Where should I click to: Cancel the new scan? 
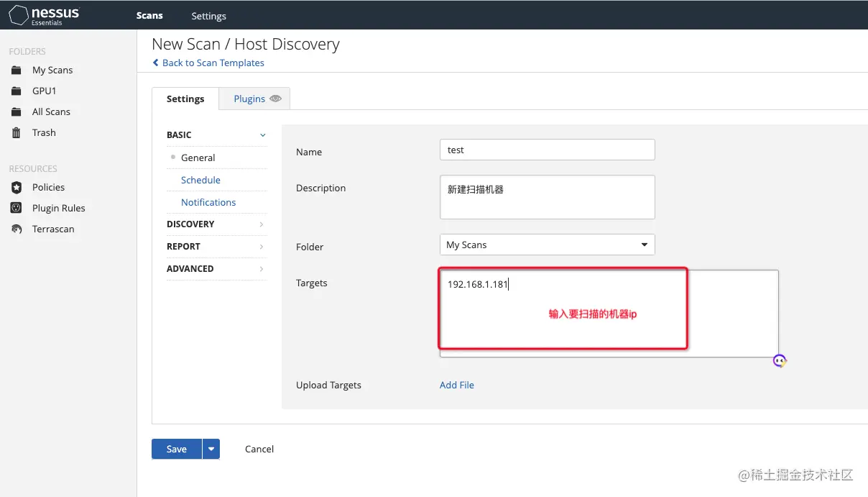point(259,449)
